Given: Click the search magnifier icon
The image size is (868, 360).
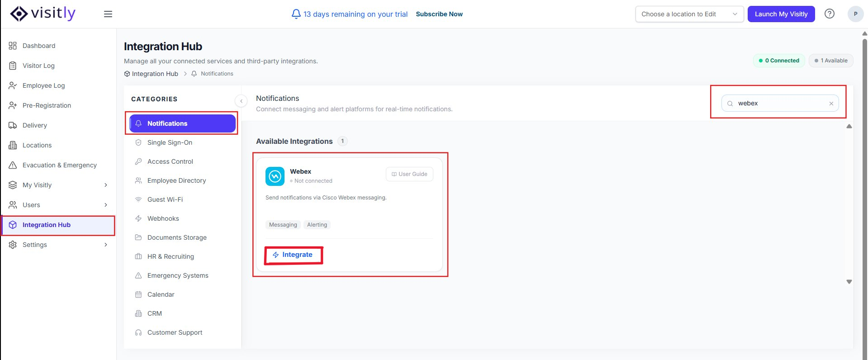Looking at the screenshot, I should (730, 104).
